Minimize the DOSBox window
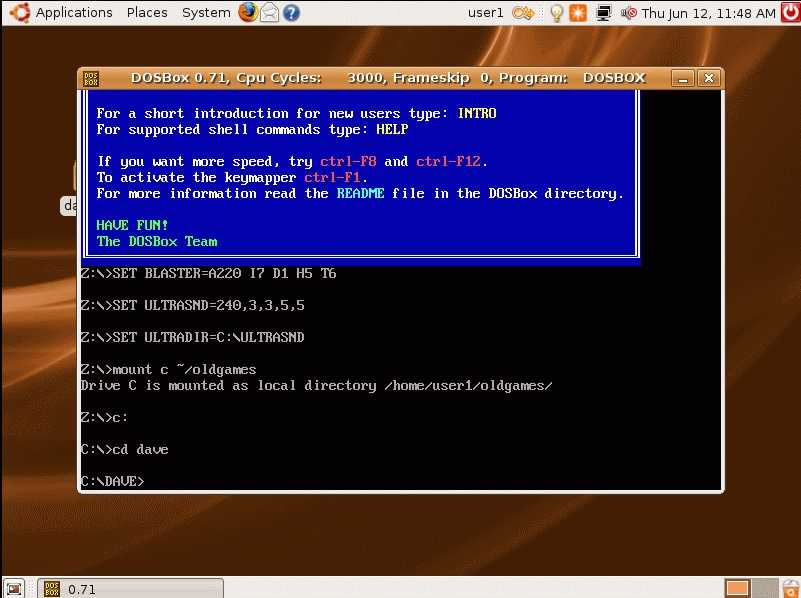Screen dimensions: 801x598 (x=683, y=78)
